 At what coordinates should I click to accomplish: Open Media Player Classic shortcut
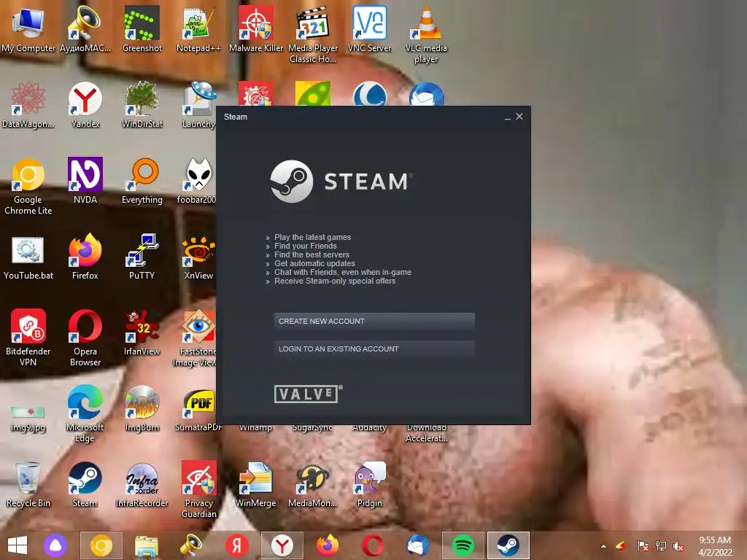pyautogui.click(x=313, y=35)
